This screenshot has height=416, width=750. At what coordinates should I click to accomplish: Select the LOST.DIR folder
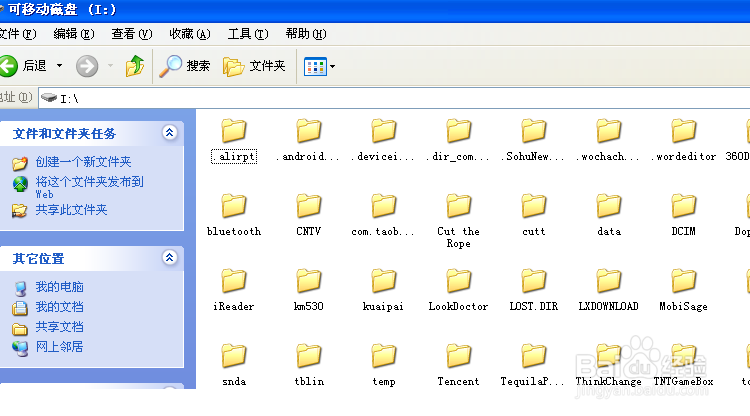(533, 291)
